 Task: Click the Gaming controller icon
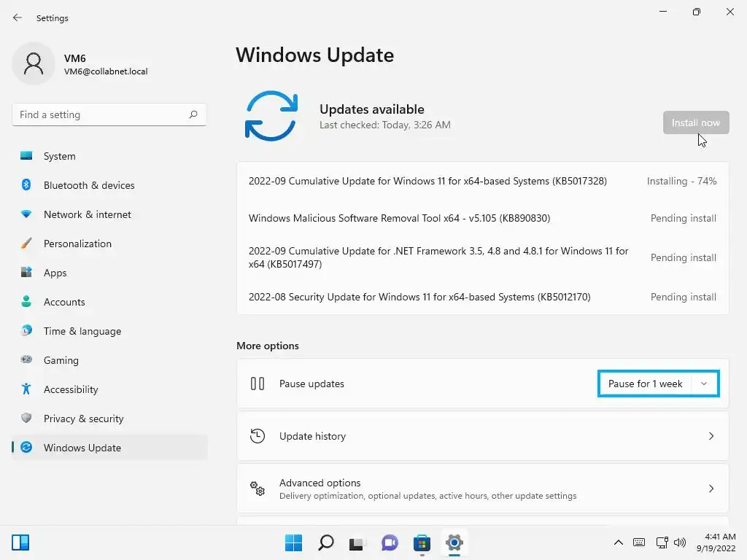26,359
